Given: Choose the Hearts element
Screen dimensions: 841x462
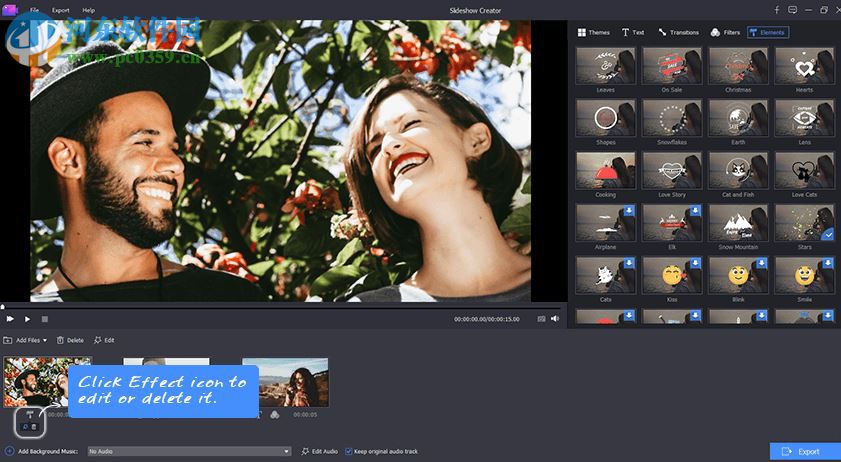Looking at the screenshot, I should (x=805, y=66).
